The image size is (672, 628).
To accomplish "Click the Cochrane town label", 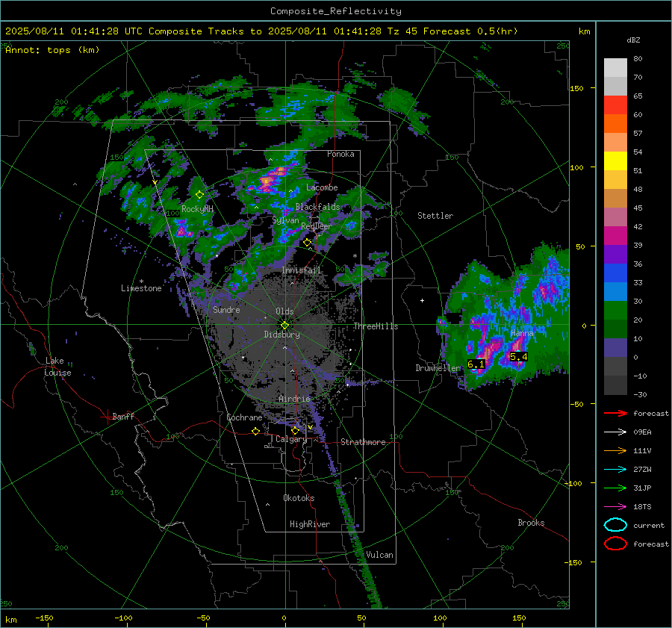I will pos(244,417).
